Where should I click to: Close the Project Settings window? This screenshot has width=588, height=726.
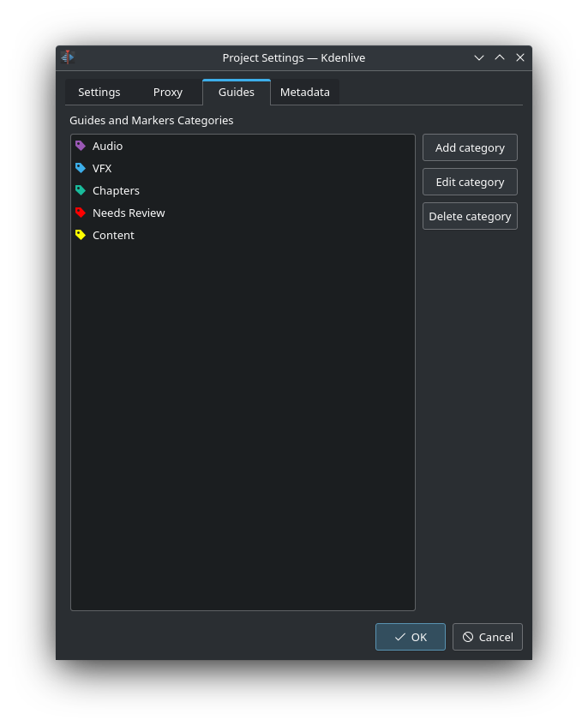pos(520,57)
